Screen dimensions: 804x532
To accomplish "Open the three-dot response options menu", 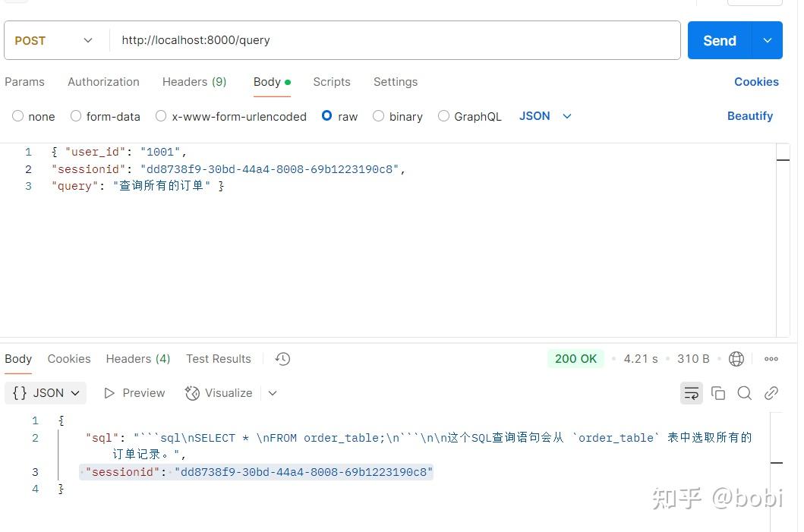I will 771,358.
